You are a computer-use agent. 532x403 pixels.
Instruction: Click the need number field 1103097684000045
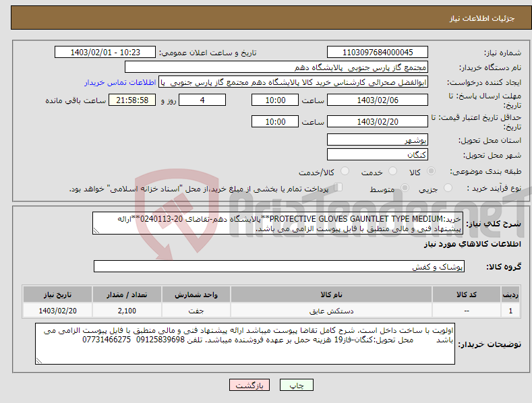[x=378, y=53]
